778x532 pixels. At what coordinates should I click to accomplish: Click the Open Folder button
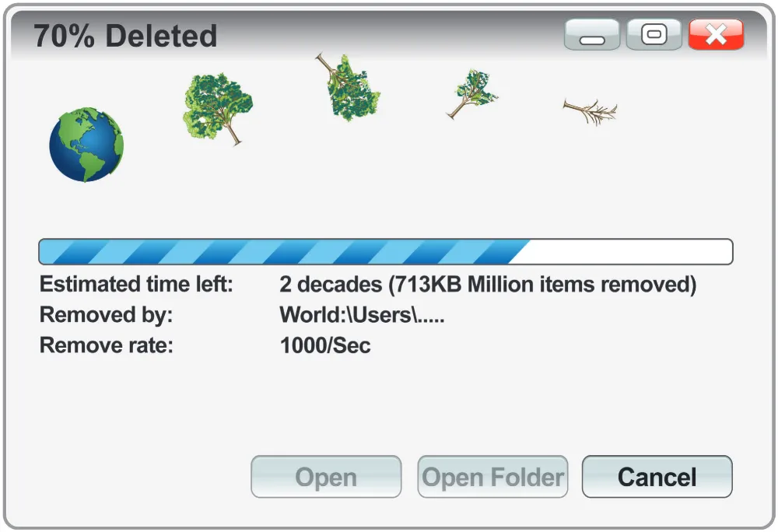(492, 477)
